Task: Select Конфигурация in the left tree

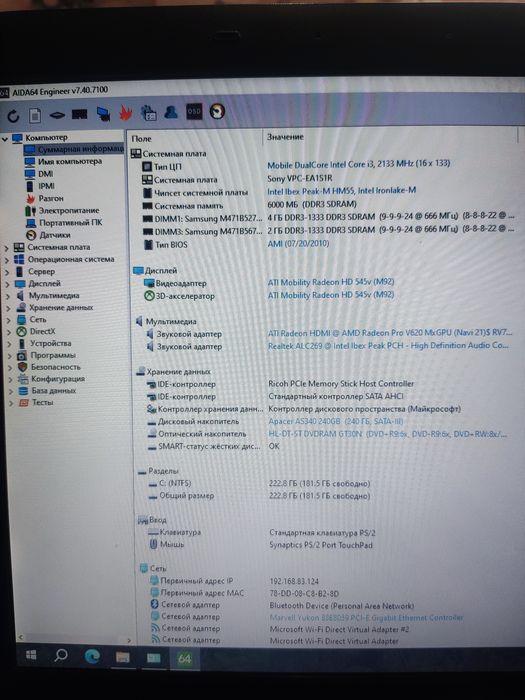Action: (x=58, y=379)
